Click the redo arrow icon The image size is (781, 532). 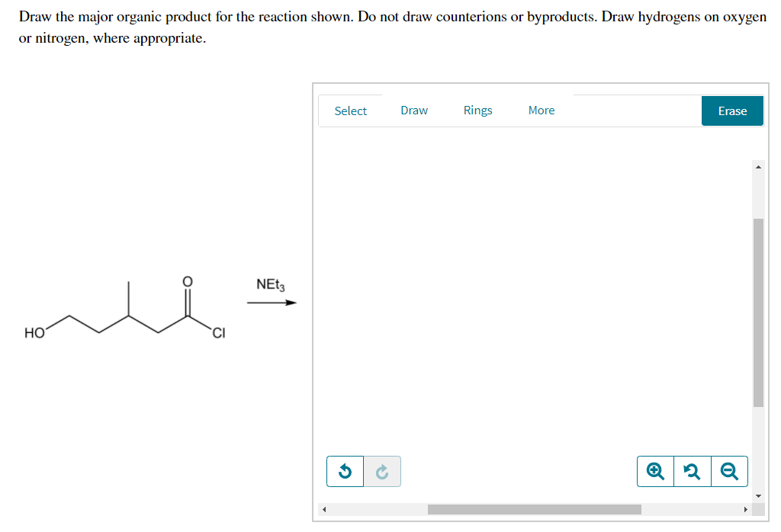click(x=382, y=471)
